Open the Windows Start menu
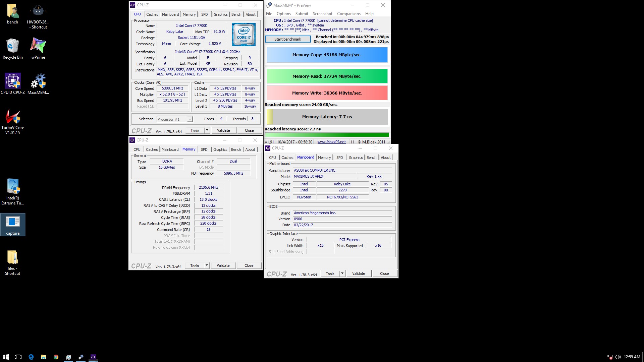Viewport: 644px width, 362px height. (x=6, y=357)
